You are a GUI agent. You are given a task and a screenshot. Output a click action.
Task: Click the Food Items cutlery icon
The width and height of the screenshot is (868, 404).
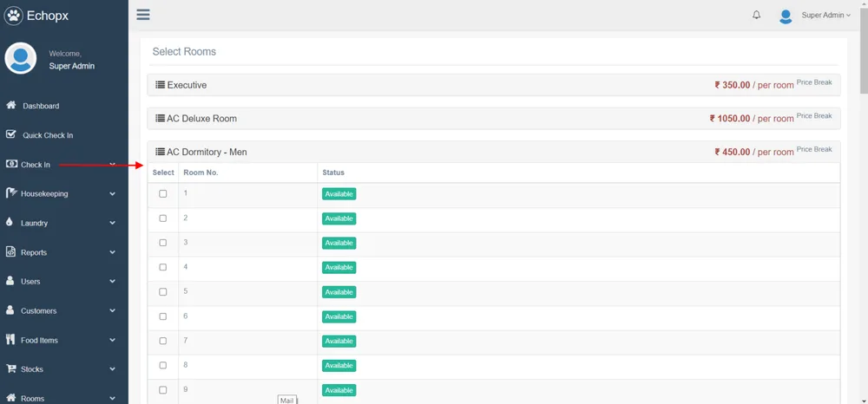[10, 339]
